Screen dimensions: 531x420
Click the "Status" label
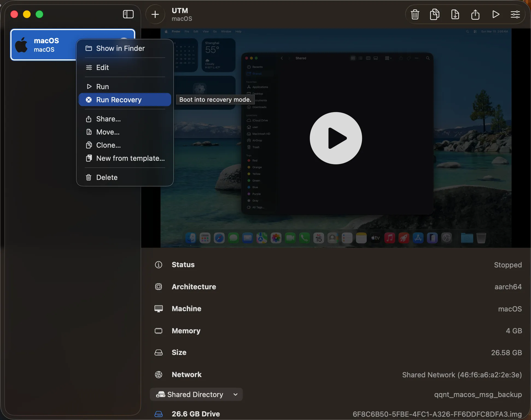[183, 265]
